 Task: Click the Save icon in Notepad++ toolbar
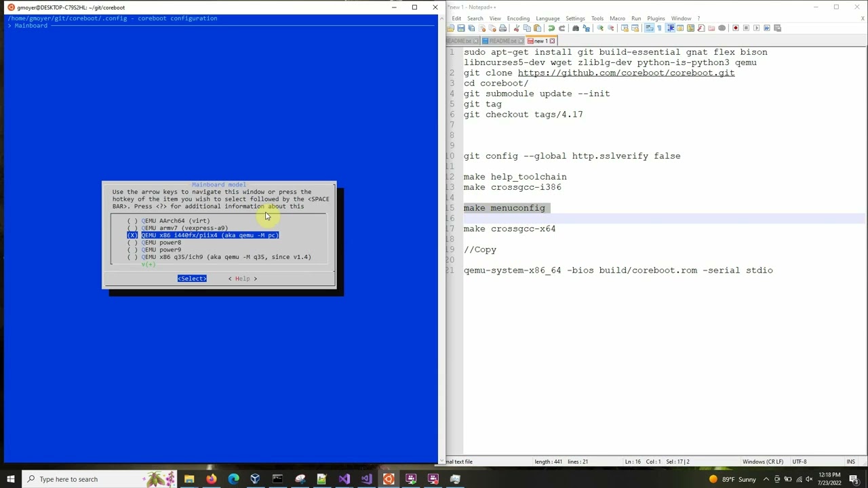coord(461,28)
